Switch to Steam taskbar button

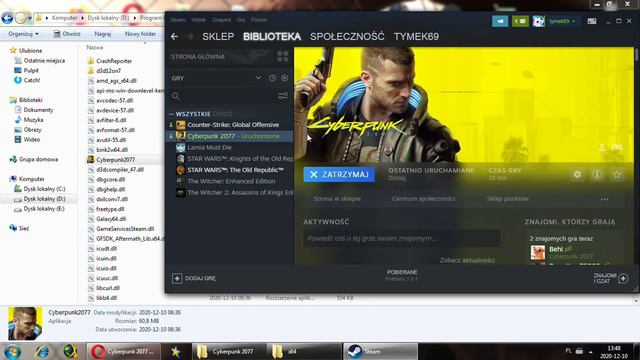point(380,351)
